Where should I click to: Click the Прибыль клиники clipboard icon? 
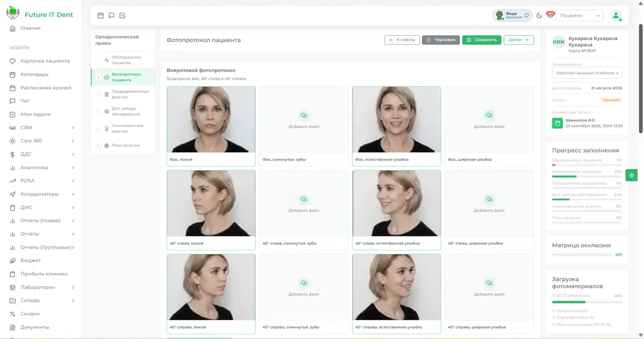tap(12, 274)
